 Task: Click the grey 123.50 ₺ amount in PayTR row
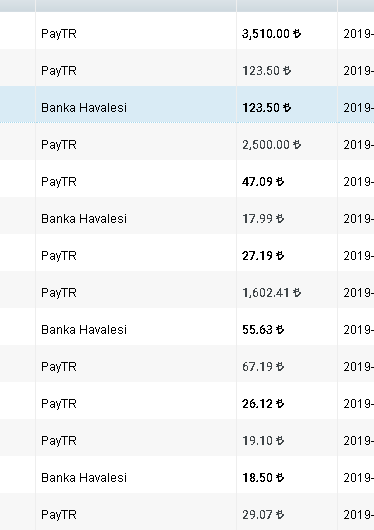tap(266, 71)
